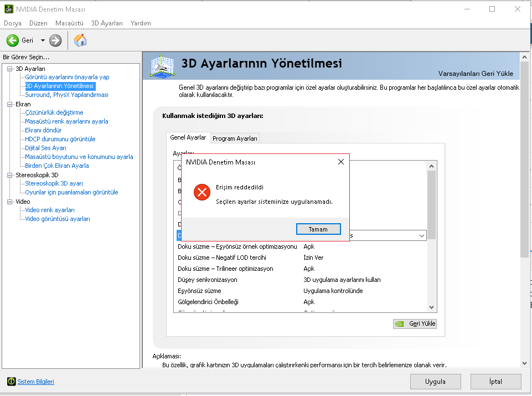Open Surround, PhysX Yapılandırması
The height and width of the screenshot is (396, 532).
(66, 95)
